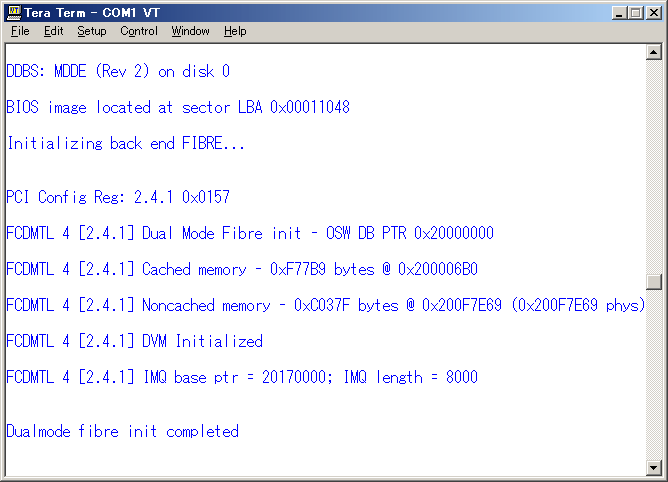Click the scroll down arrow of terminal scrollbar
This screenshot has height=482, width=668.
click(x=653, y=467)
